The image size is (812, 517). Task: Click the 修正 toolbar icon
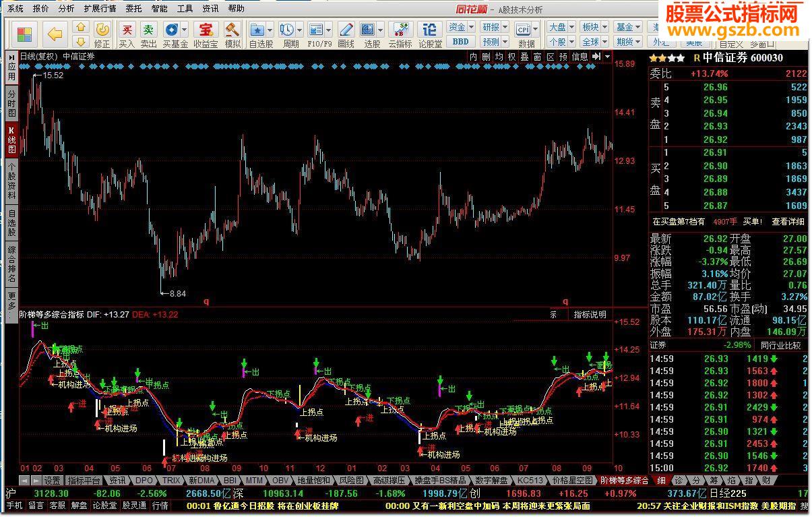tap(102, 34)
